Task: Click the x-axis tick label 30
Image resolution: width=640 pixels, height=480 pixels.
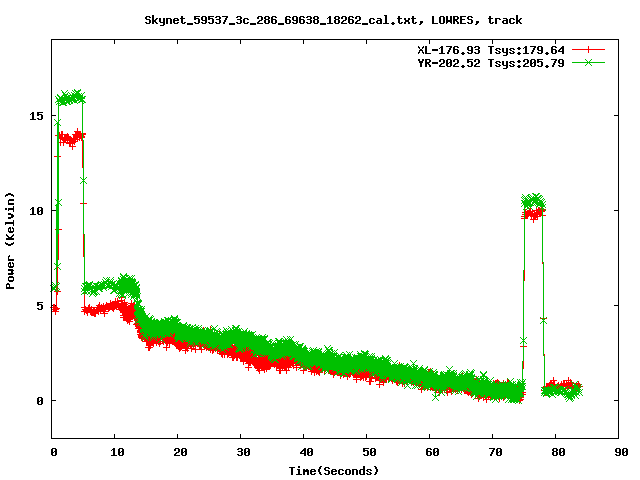Action: 243,452
